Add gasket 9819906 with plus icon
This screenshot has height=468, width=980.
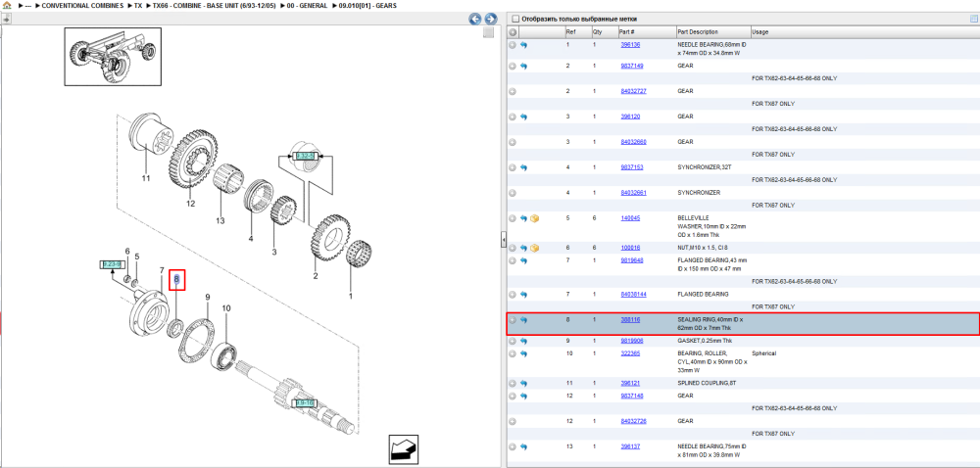[513, 342]
